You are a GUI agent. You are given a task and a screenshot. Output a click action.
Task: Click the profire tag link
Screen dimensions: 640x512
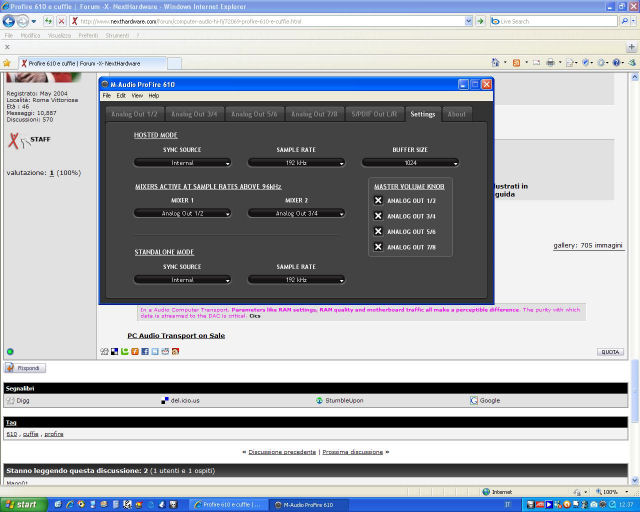pyautogui.click(x=54, y=434)
